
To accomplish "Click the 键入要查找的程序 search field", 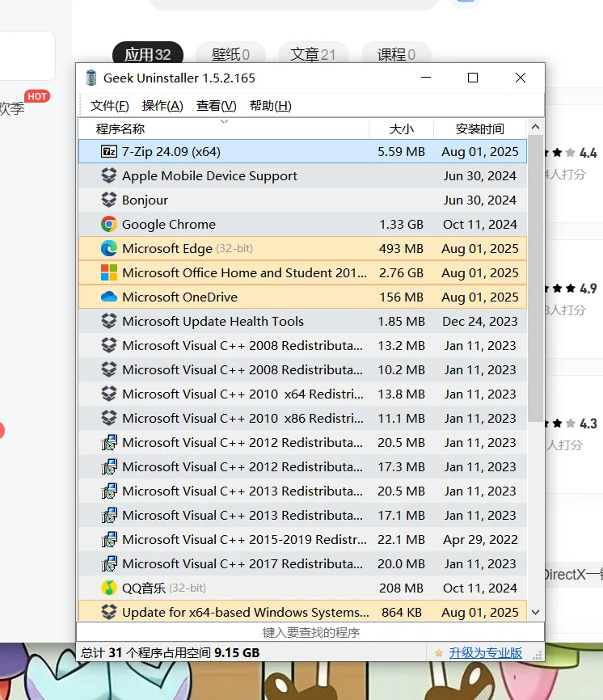I will (310, 632).
